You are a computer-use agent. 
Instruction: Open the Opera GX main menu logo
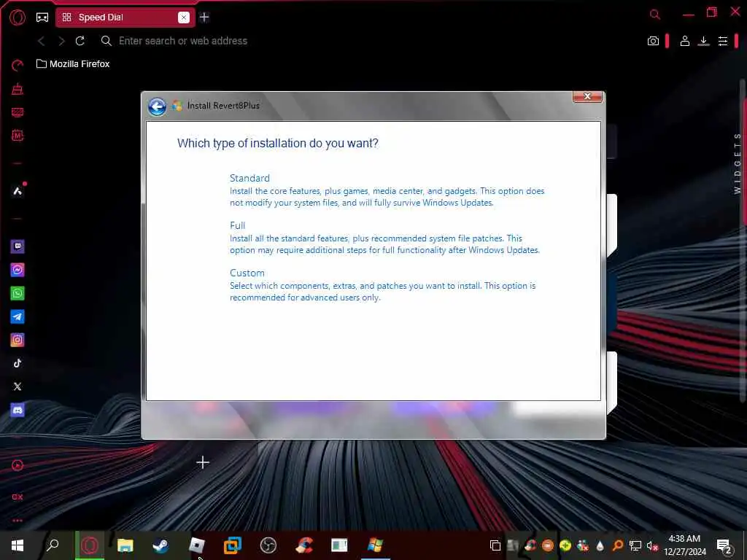(x=18, y=17)
